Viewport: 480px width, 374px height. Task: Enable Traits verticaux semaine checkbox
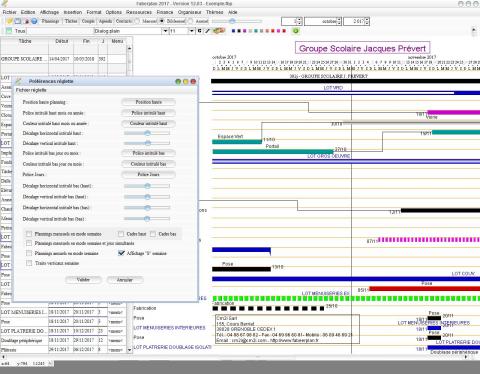29,263
